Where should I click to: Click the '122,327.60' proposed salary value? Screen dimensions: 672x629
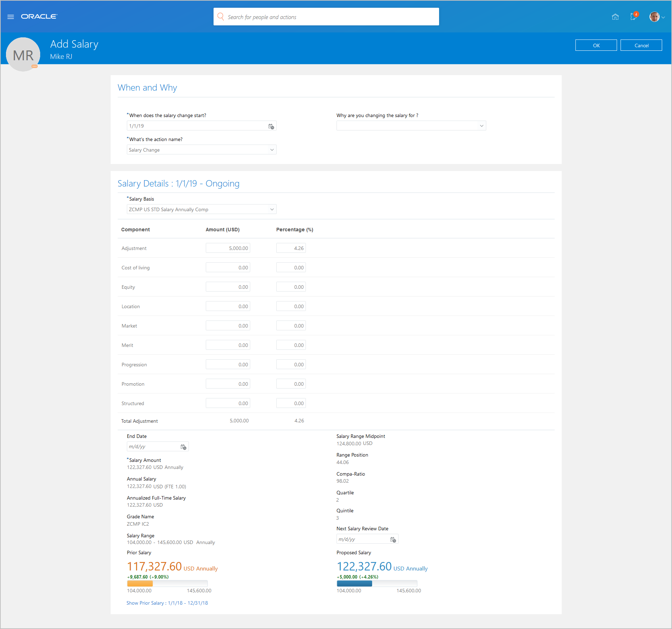364,567
